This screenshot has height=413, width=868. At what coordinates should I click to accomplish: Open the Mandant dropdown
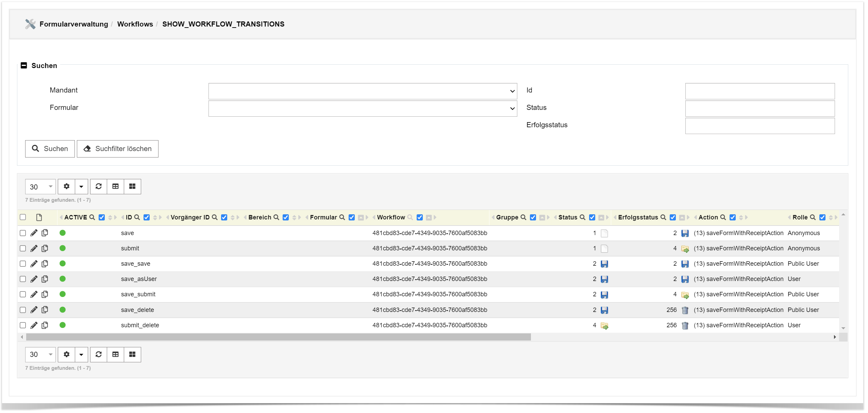click(363, 91)
